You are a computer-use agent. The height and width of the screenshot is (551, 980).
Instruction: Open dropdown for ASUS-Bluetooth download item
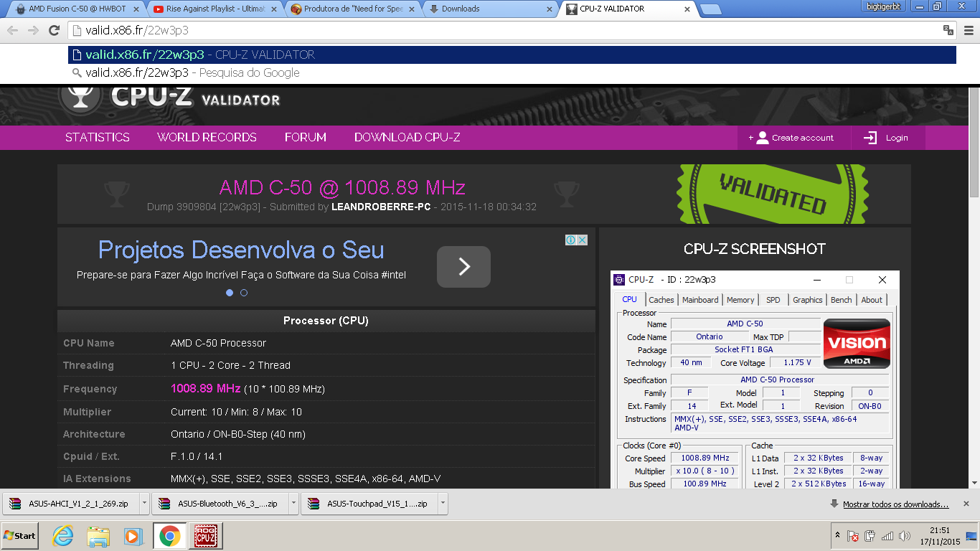[x=293, y=504]
